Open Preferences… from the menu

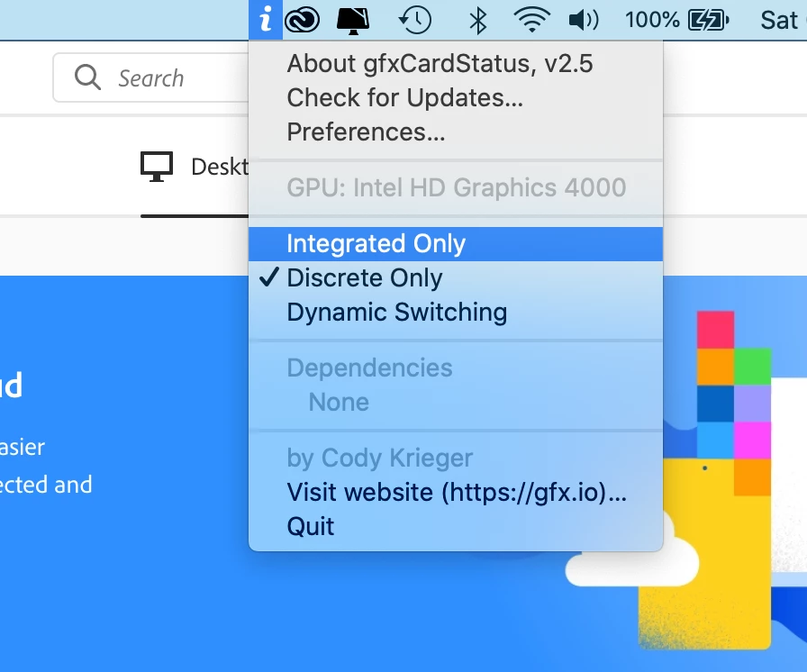(456, 132)
